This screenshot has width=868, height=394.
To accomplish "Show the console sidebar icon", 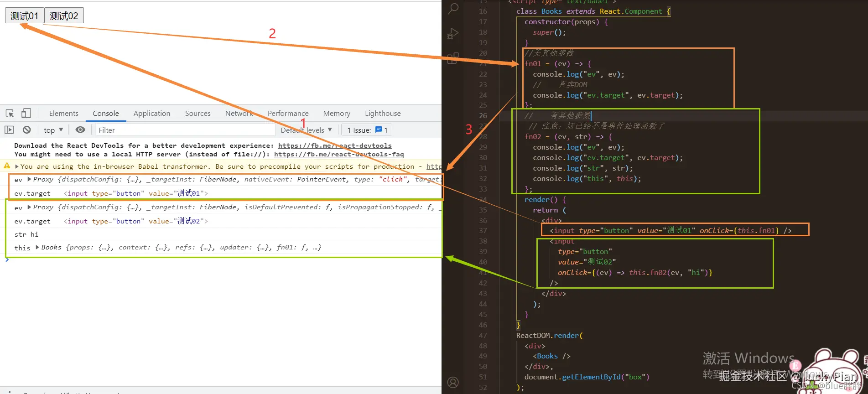I will coord(9,130).
